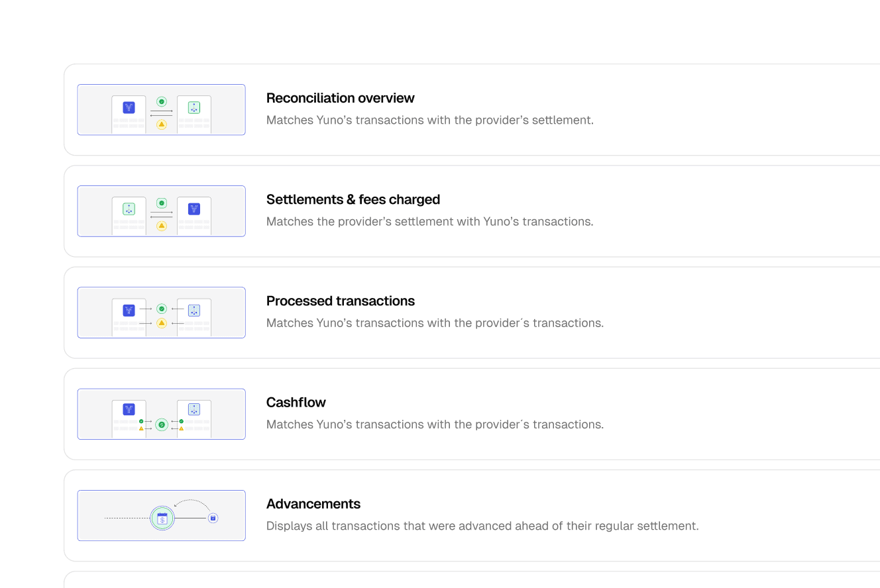Click green check icon in Settlements & fees illustration

(162, 203)
